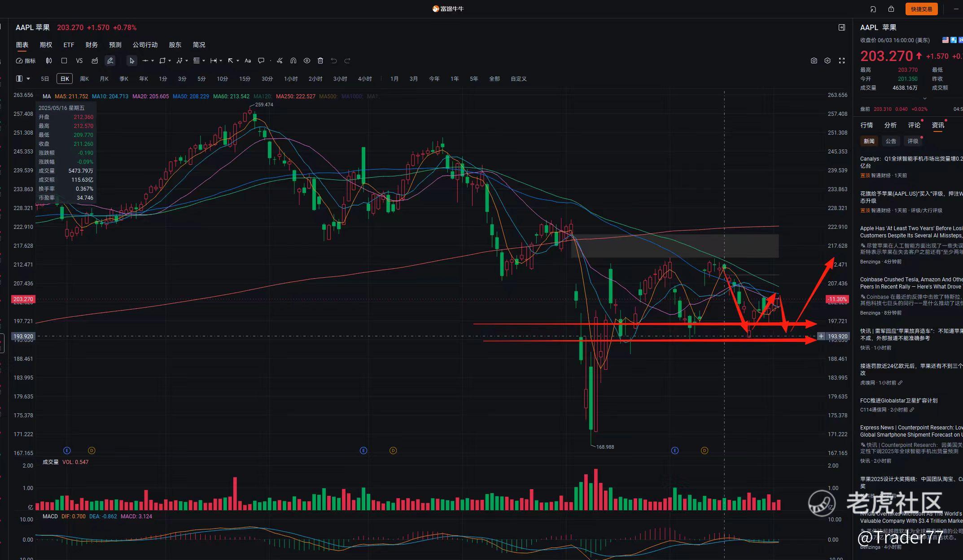
Task: Select the wave pattern drawing tool
Action: (x=179, y=61)
